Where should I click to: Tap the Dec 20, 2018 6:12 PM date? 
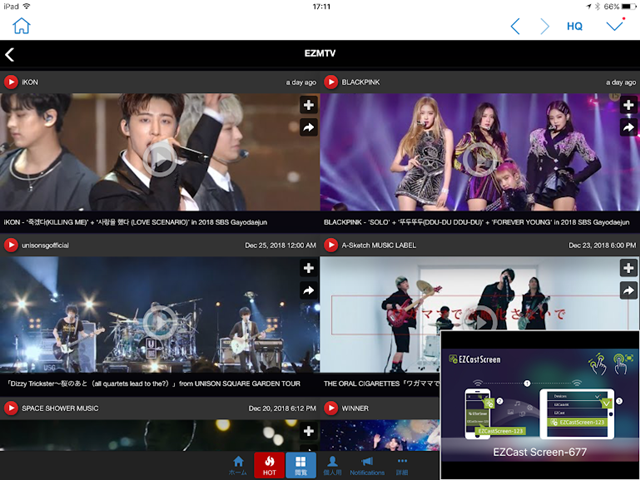pyautogui.click(x=282, y=408)
